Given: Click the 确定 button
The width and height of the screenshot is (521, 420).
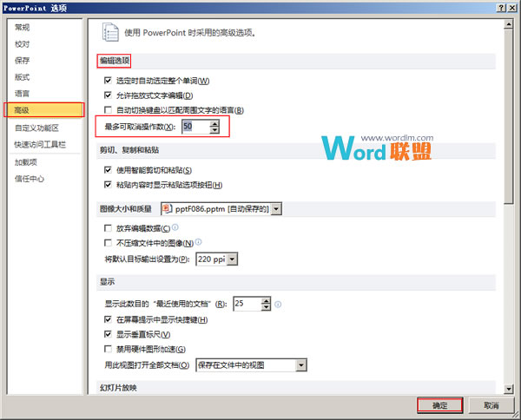Looking at the screenshot, I should click(x=440, y=405).
